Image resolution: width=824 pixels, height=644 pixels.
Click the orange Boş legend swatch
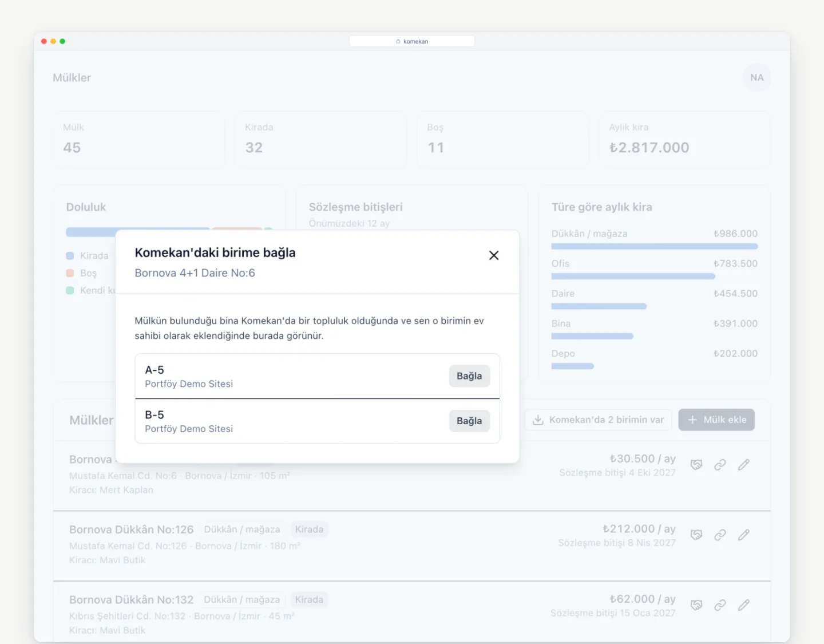coord(70,273)
